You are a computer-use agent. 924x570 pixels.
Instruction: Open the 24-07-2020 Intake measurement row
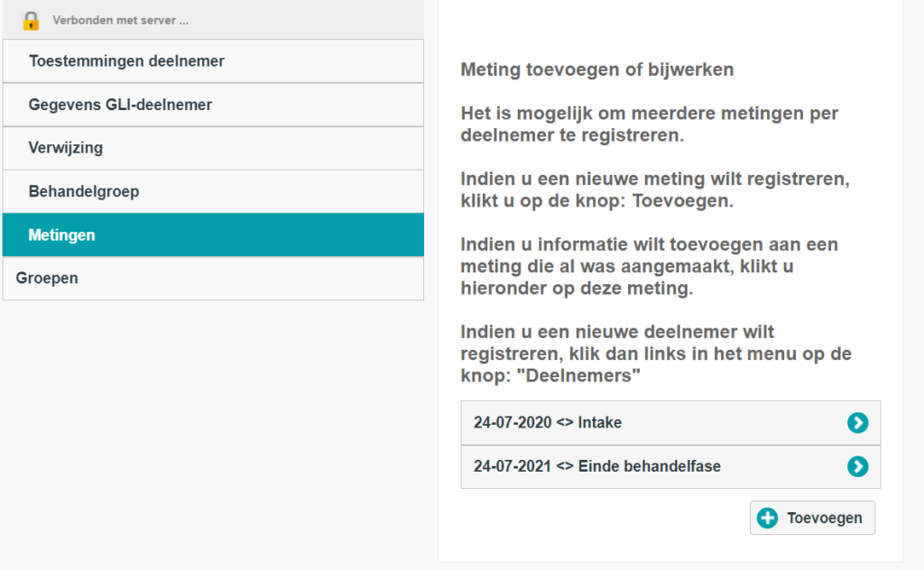[x=632, y=423]
